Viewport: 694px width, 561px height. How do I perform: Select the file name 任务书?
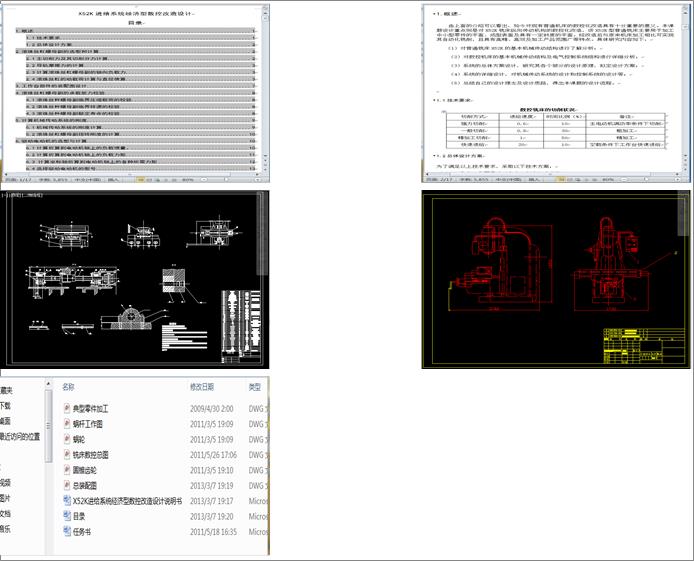[x=82, y=532]
